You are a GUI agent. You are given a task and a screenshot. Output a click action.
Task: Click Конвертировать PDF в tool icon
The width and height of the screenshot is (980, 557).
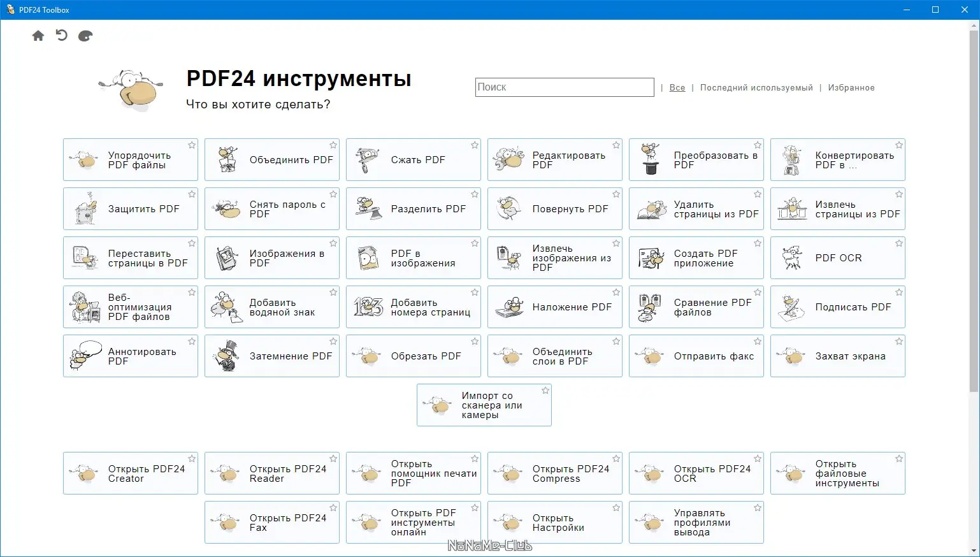pyautogui.click(x=792, y=160)
